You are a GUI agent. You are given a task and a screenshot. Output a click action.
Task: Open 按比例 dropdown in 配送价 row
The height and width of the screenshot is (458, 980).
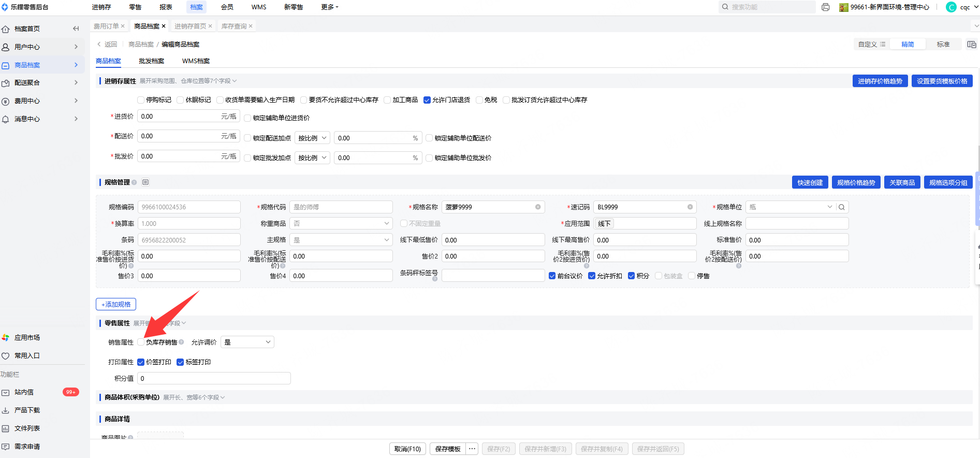click(x=312, y=138)
